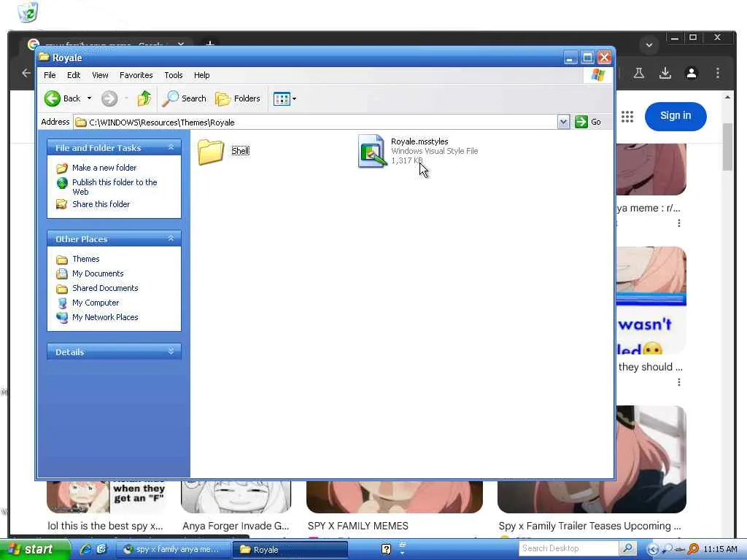Click the Chrome back arrow
Screen dimensions: 747x560
coord(26,73)
